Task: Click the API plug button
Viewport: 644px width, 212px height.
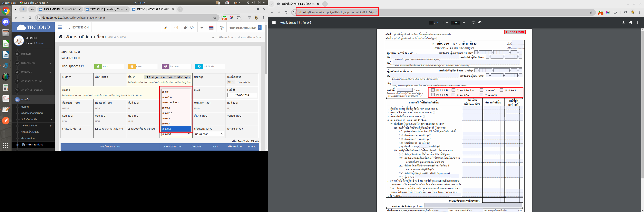Action: point(189,27)
